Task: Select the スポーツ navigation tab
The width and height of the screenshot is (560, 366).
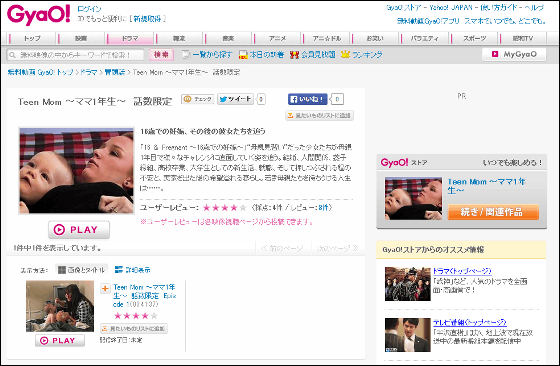Action: tap(474, 38)
